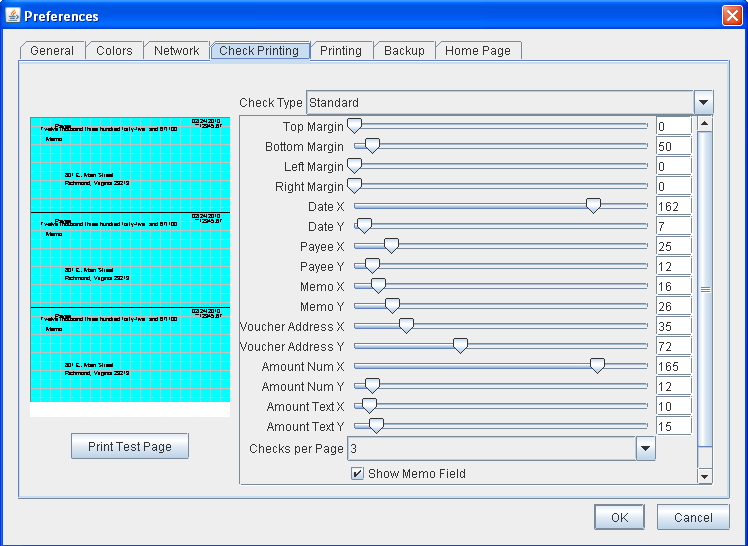Click the Date Y value field showing 7
The width and height of the screenshot is (748, 546).
674,227
